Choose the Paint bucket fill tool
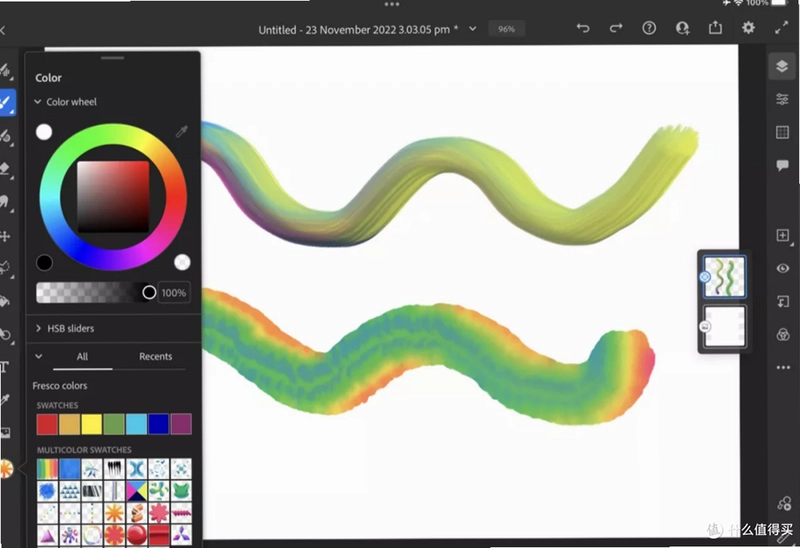 (5, 301)
